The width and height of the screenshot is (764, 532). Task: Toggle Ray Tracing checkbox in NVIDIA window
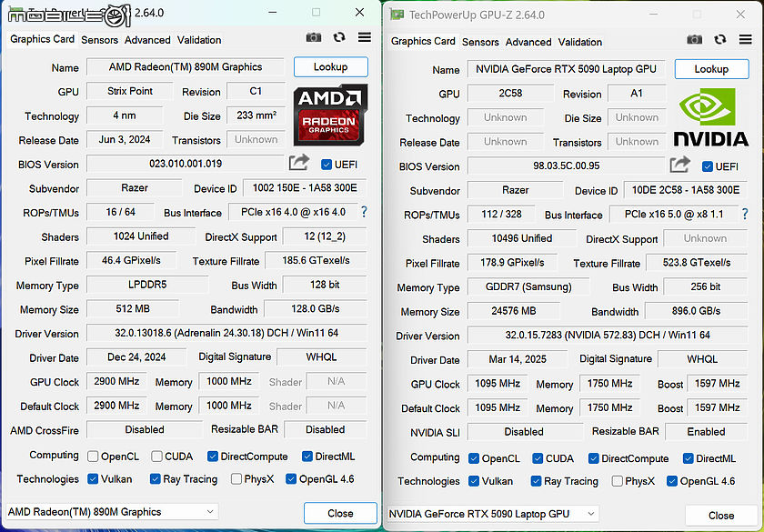pos(536,481)
